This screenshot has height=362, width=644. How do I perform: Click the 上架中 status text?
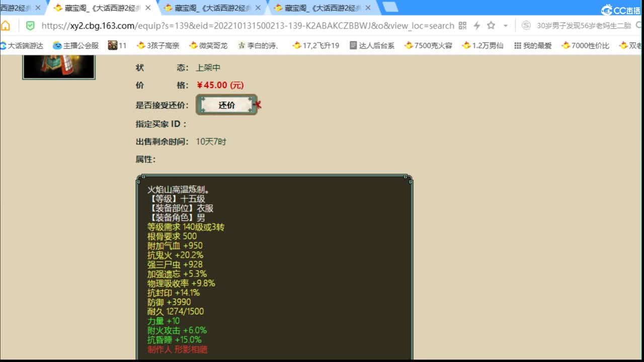coord(208,67)
